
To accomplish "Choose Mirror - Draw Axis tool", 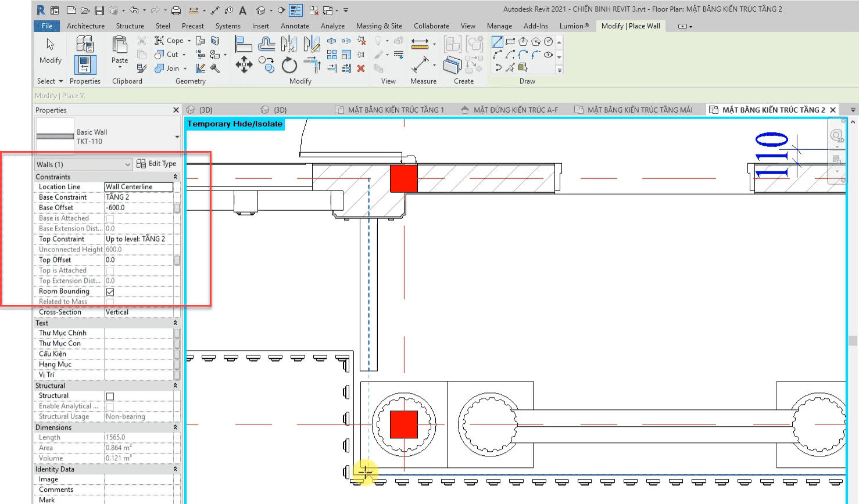I will click(312, 44).
